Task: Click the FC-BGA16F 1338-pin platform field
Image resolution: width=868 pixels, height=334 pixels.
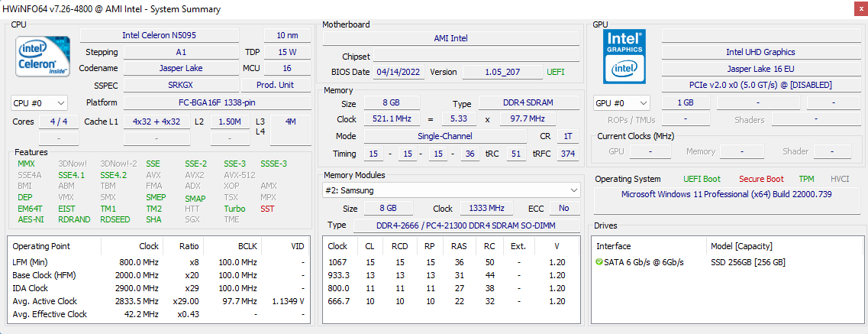Action: [x=217, y=103]
